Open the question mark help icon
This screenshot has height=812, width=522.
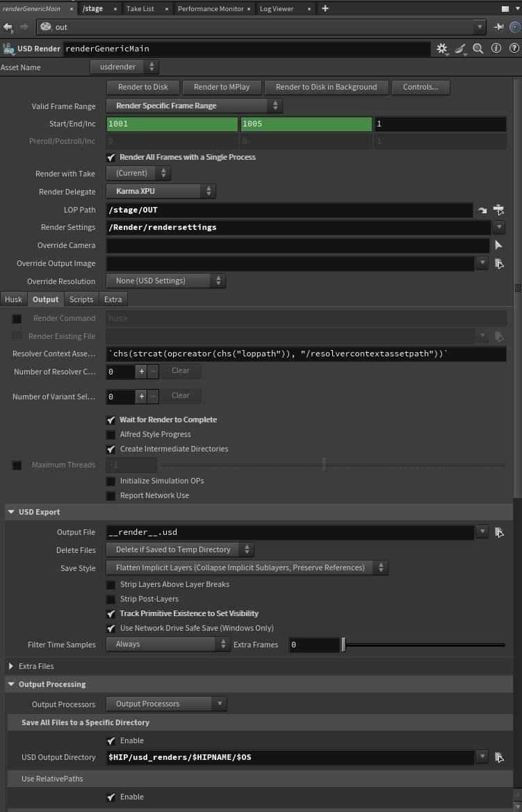(x=514, y=49)
